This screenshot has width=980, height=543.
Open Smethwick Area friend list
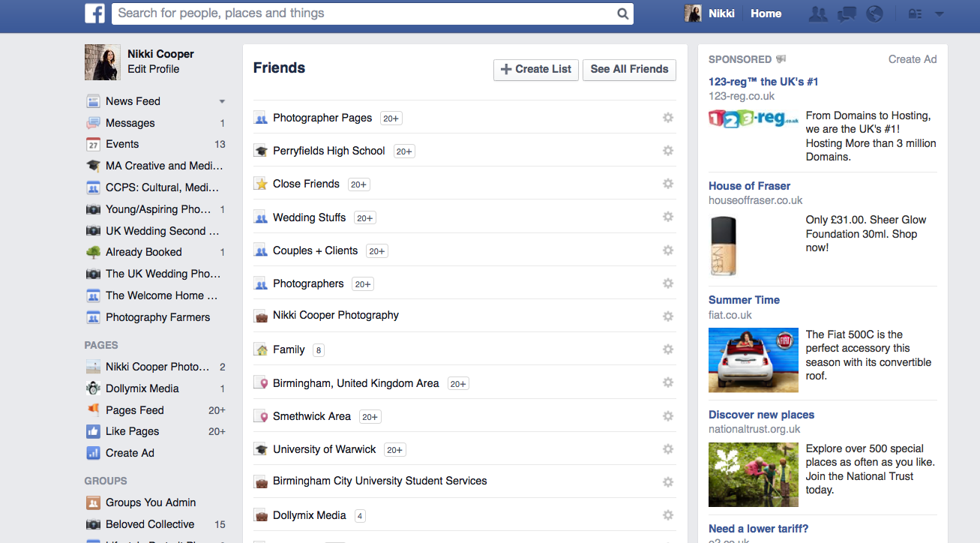pos(312,416)
